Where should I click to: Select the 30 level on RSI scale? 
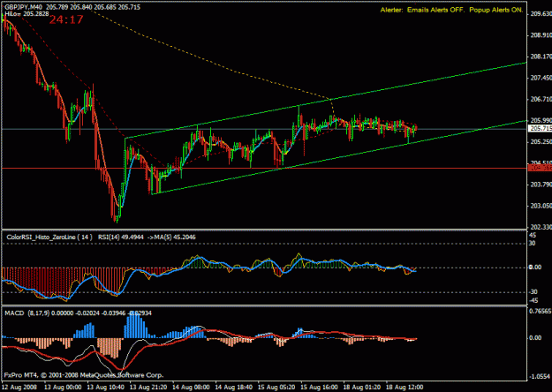(533, 243)
